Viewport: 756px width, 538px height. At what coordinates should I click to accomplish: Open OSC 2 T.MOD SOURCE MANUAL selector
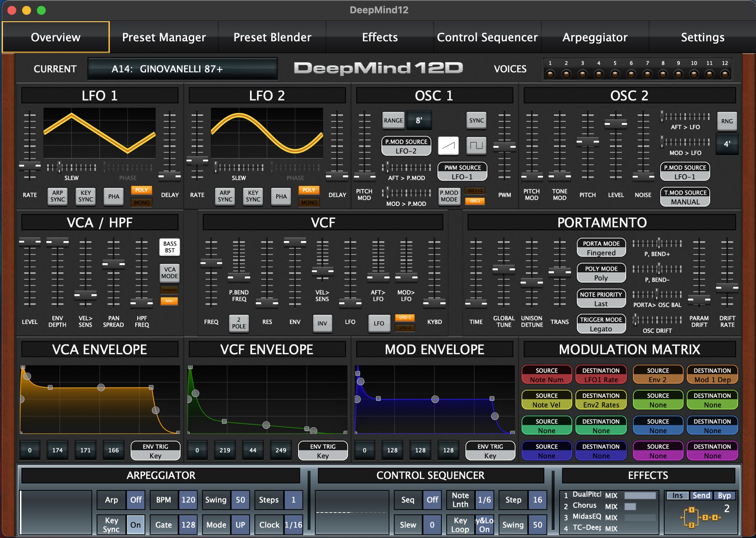[x=685, y=197]
